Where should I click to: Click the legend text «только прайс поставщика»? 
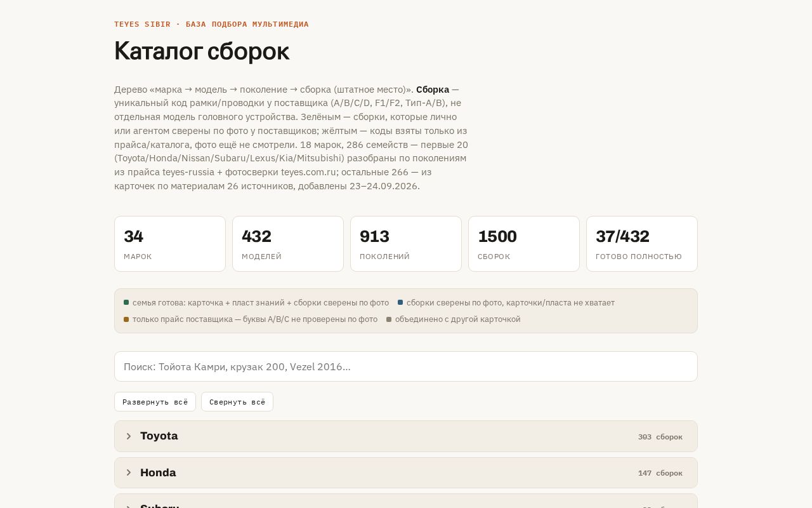182,319
